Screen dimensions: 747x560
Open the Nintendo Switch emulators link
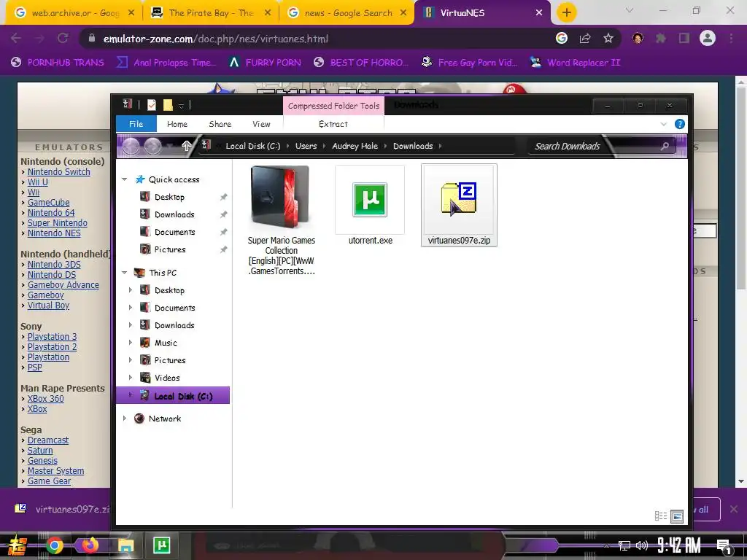[58, 172]
